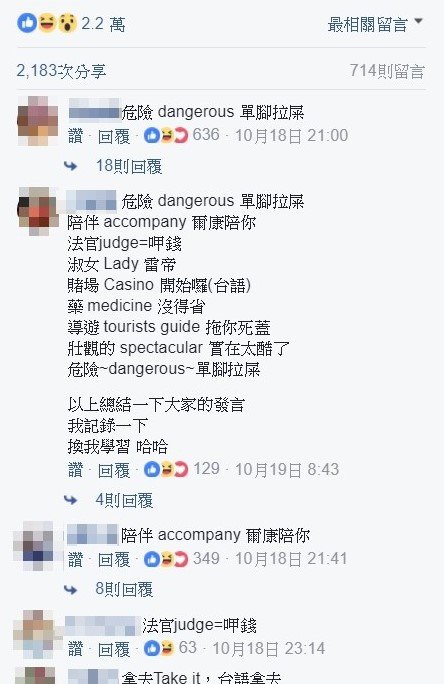Click the blue like reaction icon at top
Image resolution: width=444 pixels, height=684 pixels.
[x=27, y=23]
